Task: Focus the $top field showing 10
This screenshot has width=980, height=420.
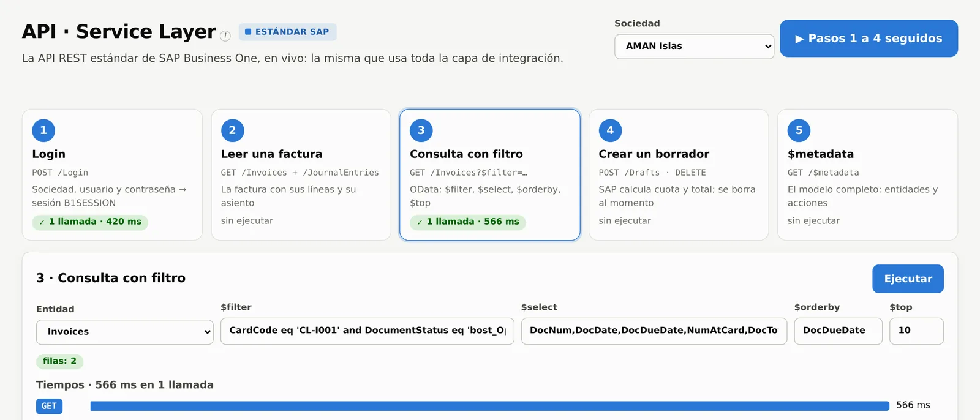Action: click(916, 331)
